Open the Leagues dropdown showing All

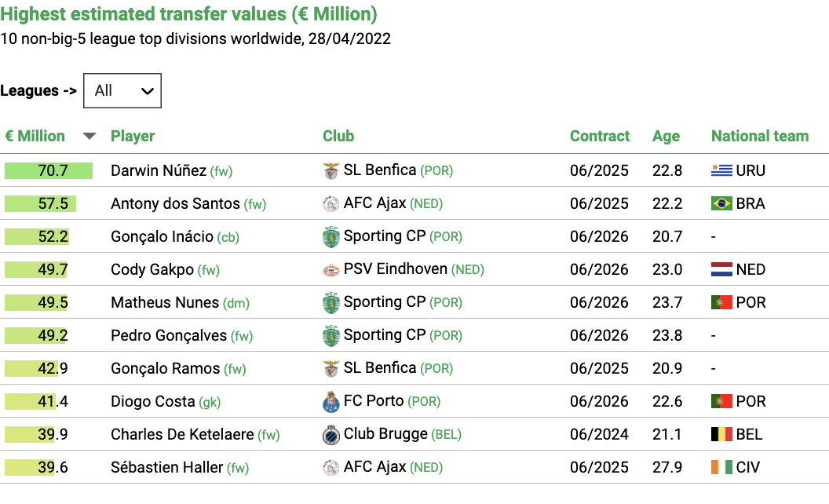coord(122,90)
